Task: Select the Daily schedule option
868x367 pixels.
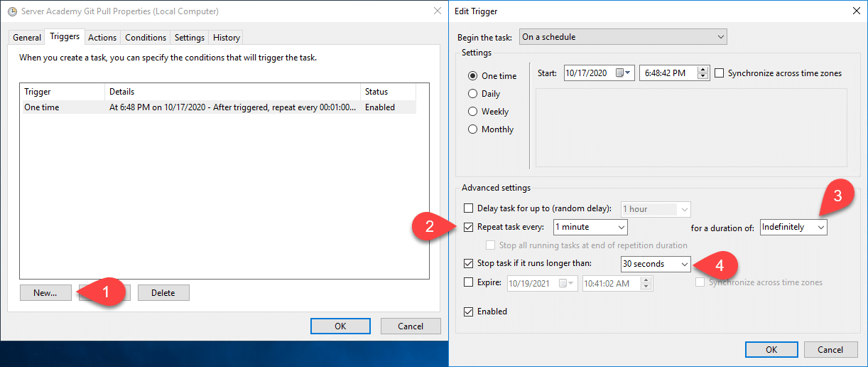Action: tap(473, 94)
